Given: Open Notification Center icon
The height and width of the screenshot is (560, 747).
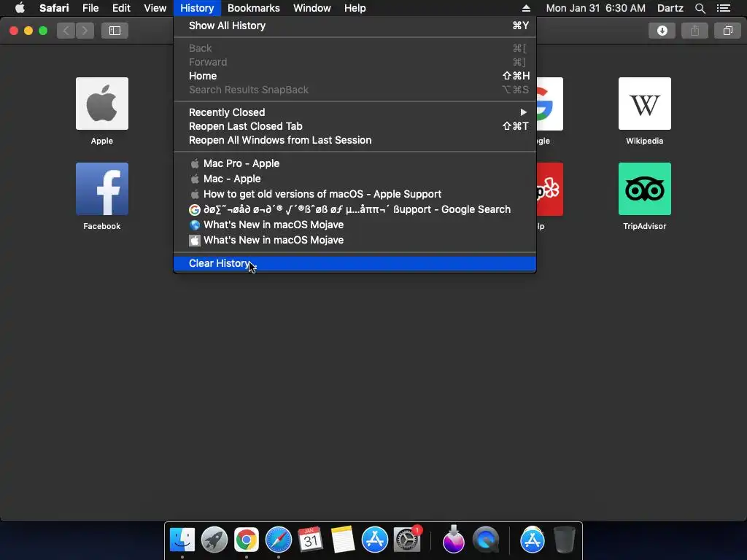Looking at the screenshot, I should point(724,8).
